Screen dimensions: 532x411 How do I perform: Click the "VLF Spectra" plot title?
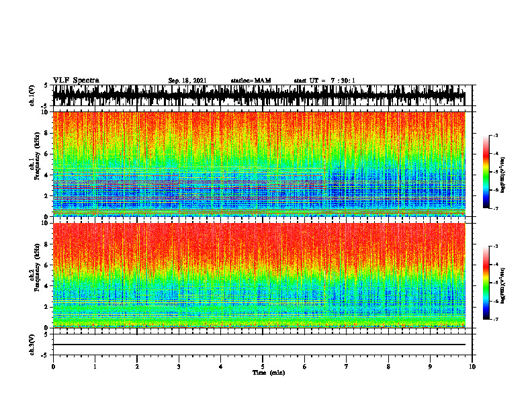coord(76,81)
